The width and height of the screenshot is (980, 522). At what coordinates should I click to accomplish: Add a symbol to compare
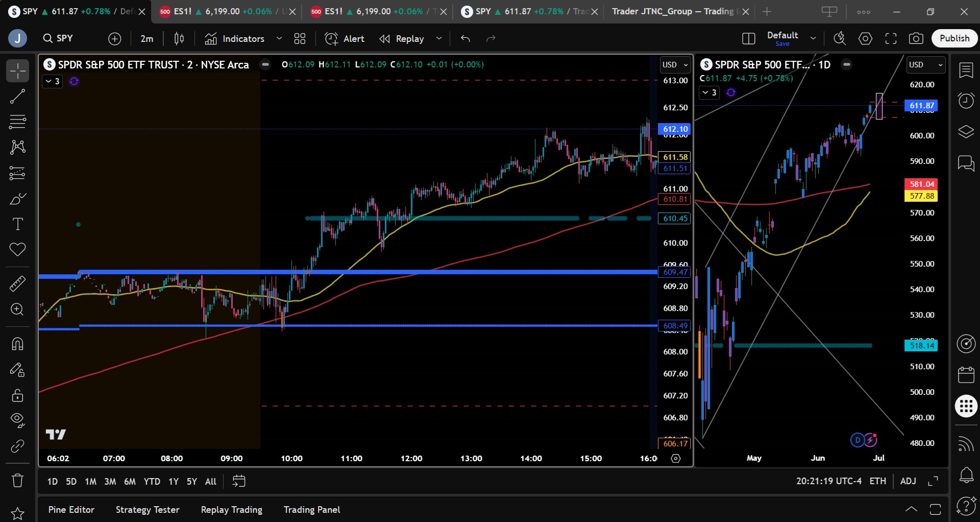(115, 38)
